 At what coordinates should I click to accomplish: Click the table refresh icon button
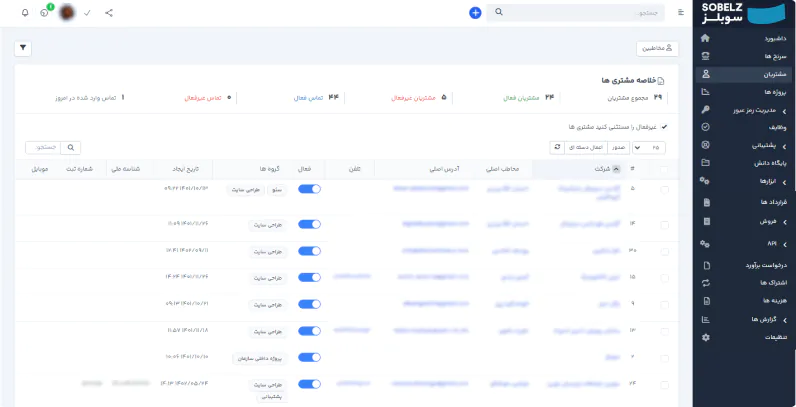[x=557, y=147]
